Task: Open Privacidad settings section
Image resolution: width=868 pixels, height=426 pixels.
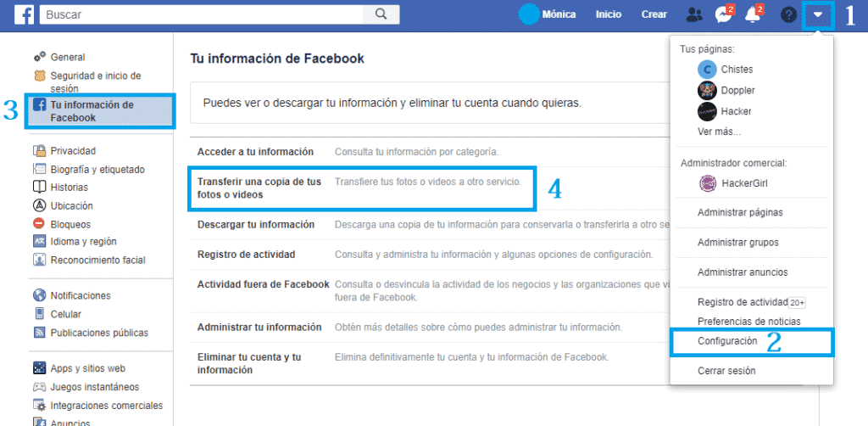Action: [x=73, y=151]
